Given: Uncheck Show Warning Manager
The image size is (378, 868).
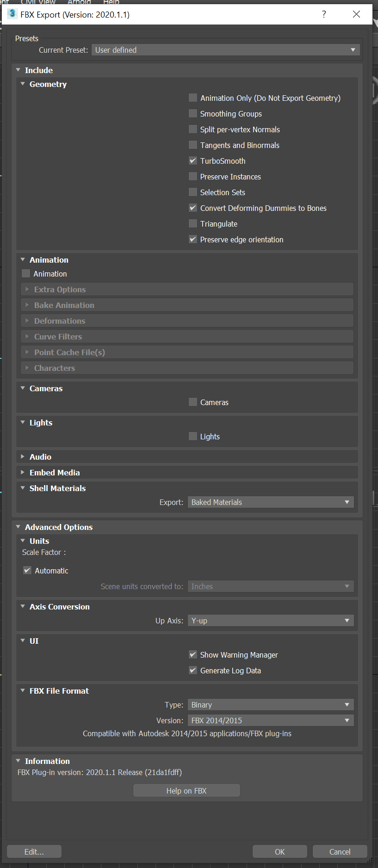Looking at the screenshot, I should pos(193,654).
